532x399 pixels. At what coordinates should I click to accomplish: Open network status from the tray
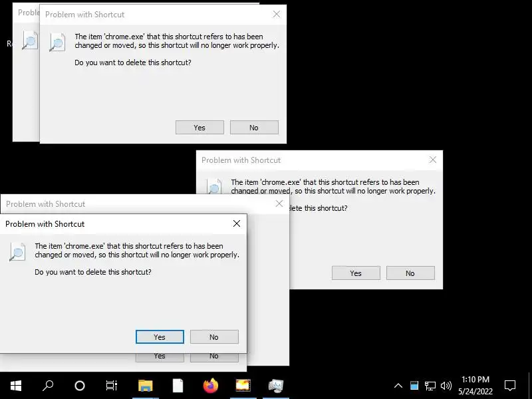430,386
